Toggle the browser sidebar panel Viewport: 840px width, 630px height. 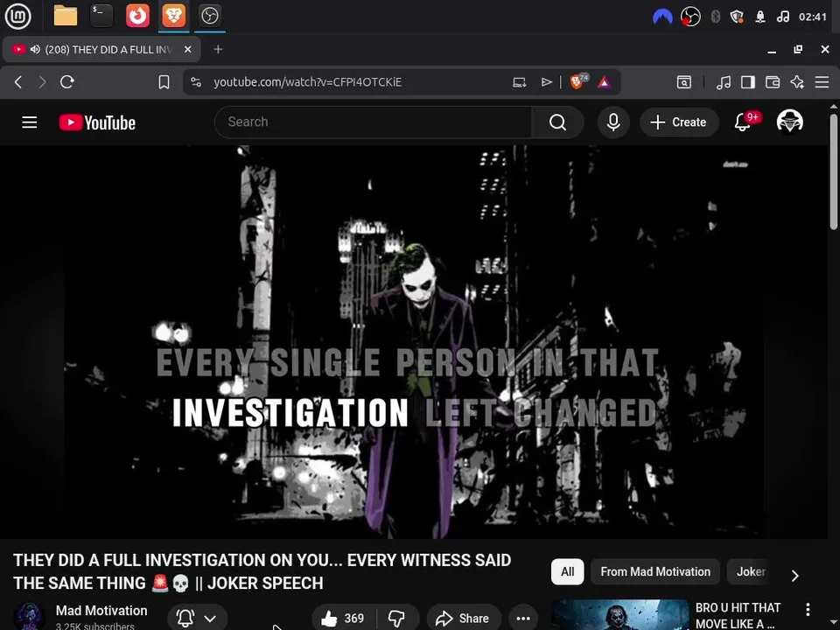pyautogui.click(x=748, y=82)
